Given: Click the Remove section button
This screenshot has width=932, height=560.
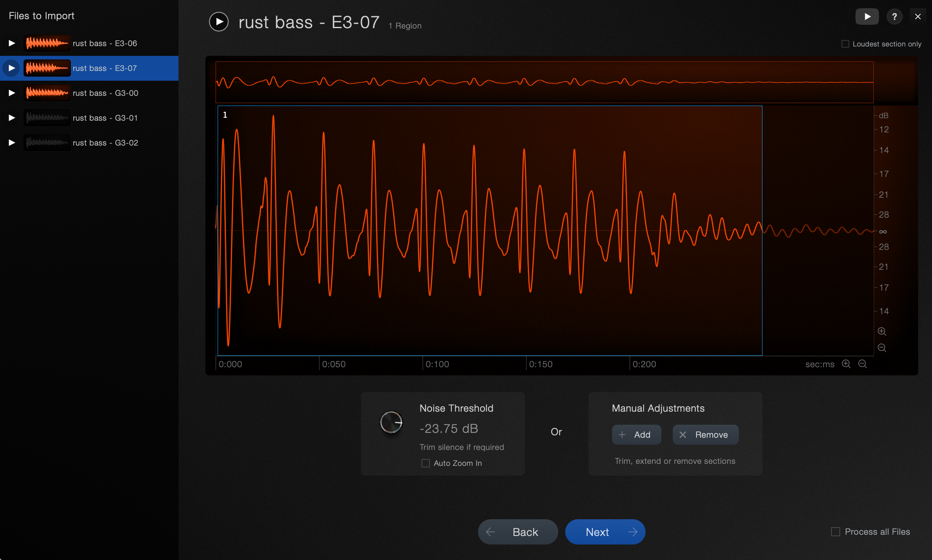Looking at the screenshot, I should pos(705,434).
